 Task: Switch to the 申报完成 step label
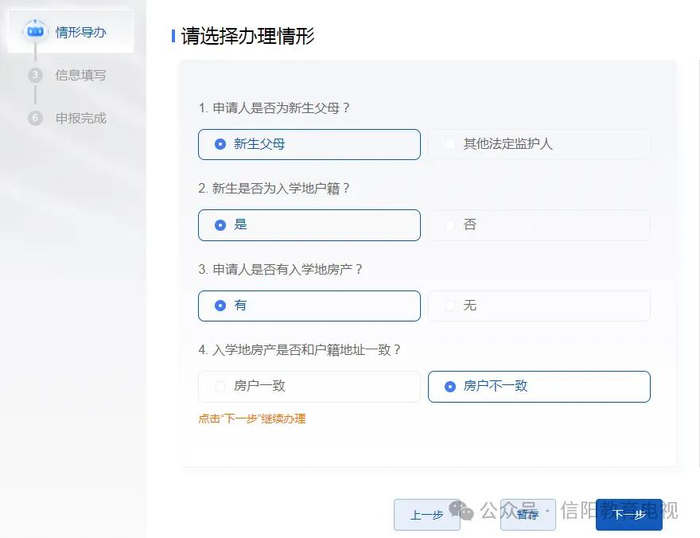[81, 118]
